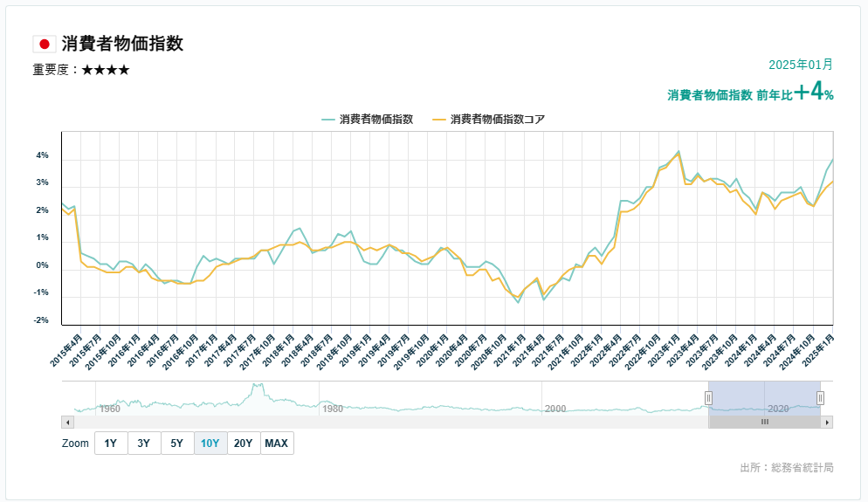Grab the left range selector handle
The height and width of the screenshot is (502, 868).
pyautogui.click(x=708, y=398)
